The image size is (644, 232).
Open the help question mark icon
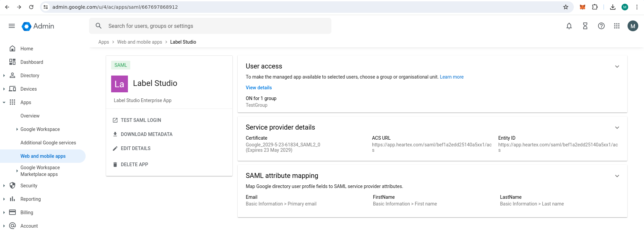coord(601,26)
